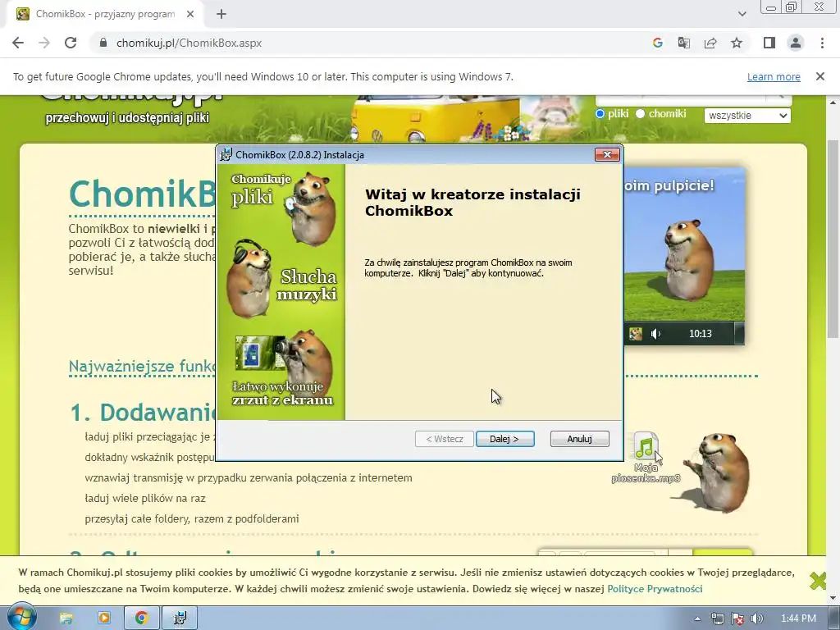
Task: Click the disabled < Wstecz button
Action: pos(444,439)
